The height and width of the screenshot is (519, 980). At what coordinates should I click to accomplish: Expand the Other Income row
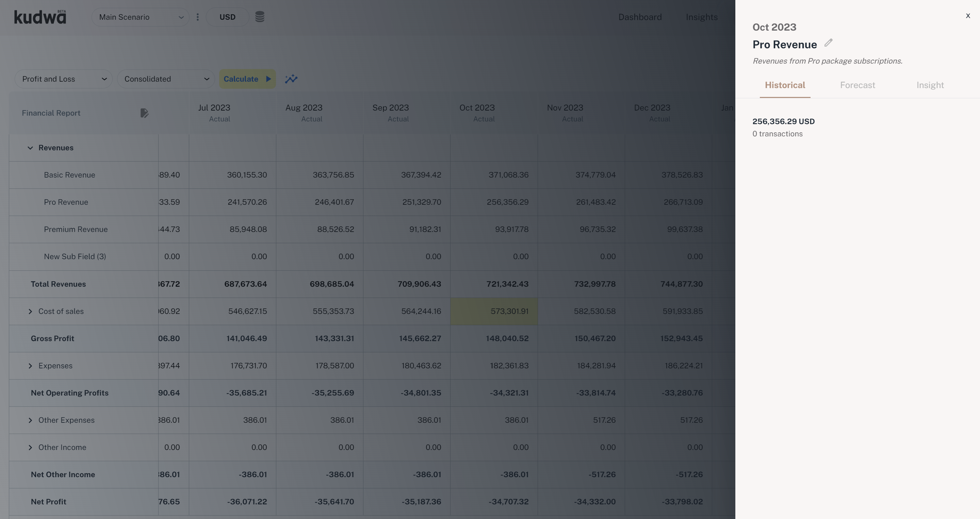(30, 448)
